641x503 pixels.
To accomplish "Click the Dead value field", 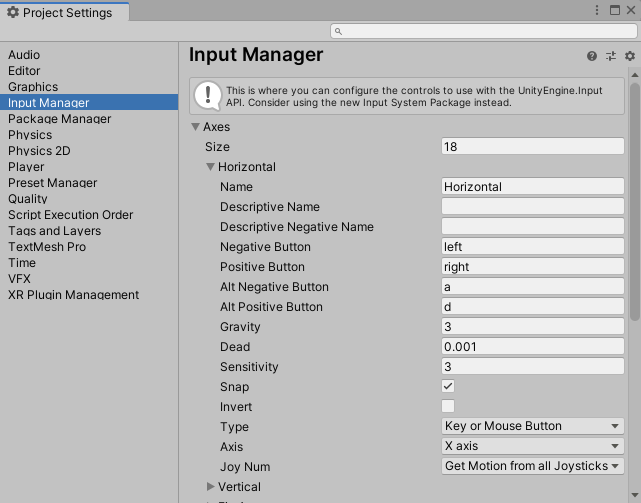I will tap(533, 346).
